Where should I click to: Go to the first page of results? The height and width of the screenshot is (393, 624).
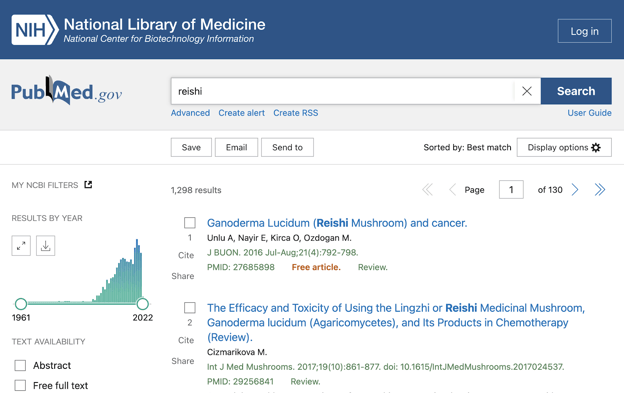[x=427, y=190]
